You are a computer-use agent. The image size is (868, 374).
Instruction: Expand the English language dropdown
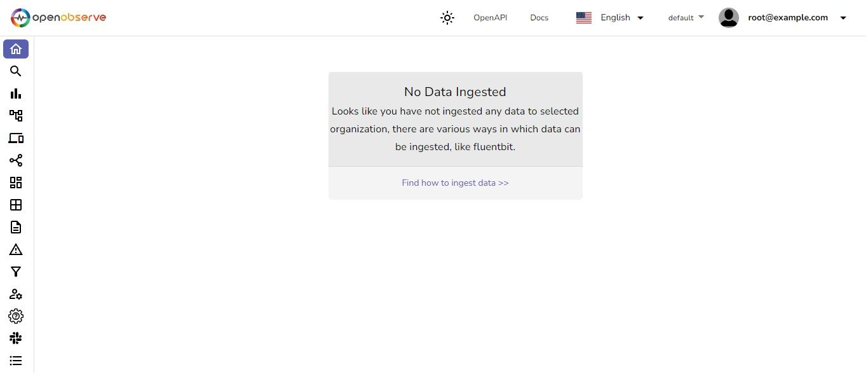tap(610, 18)
